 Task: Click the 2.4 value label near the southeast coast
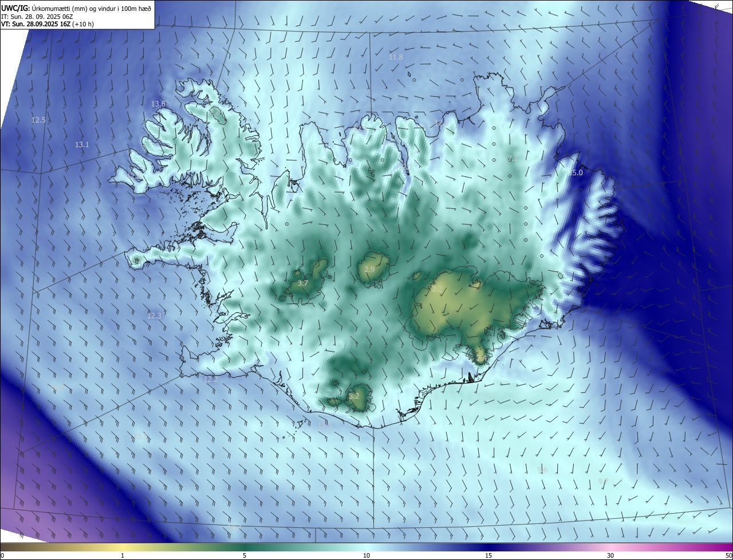[481, 358]
